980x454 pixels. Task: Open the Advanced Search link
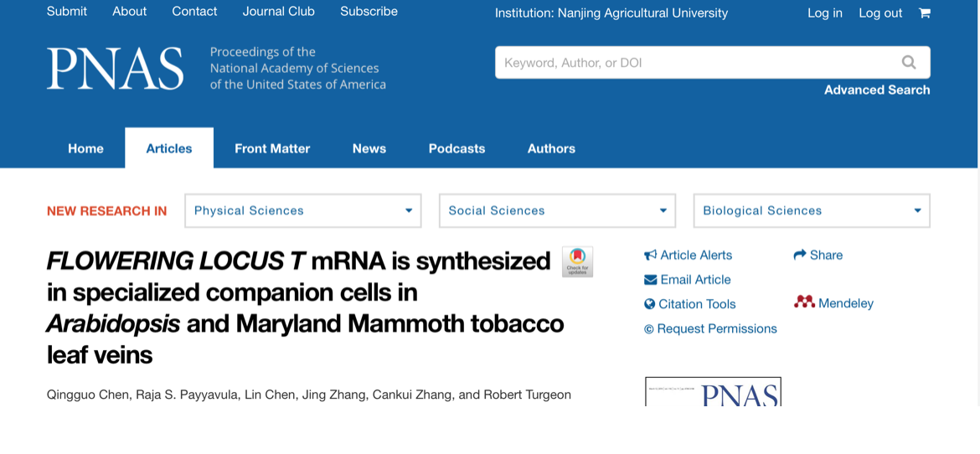click(877, 90)
